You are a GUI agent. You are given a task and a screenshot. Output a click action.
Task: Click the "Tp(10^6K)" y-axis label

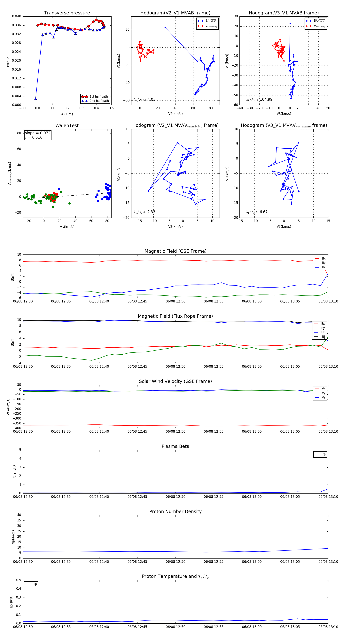11,602
